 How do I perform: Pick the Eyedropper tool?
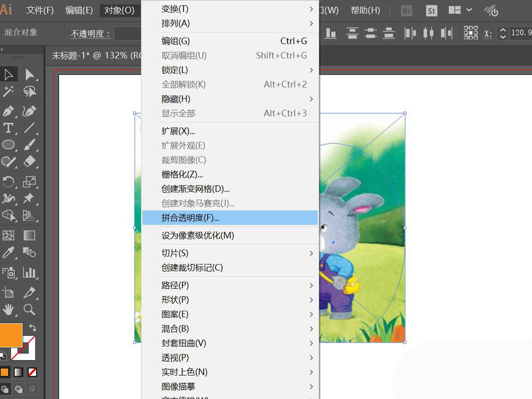tap(9, 252)
